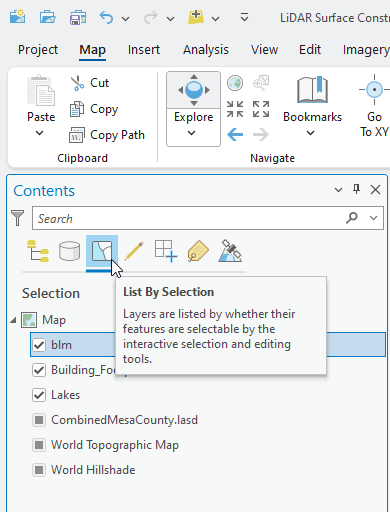
Task: Select the Explore navigation tool
Action: pyautogui.click(x=194, y=89)
